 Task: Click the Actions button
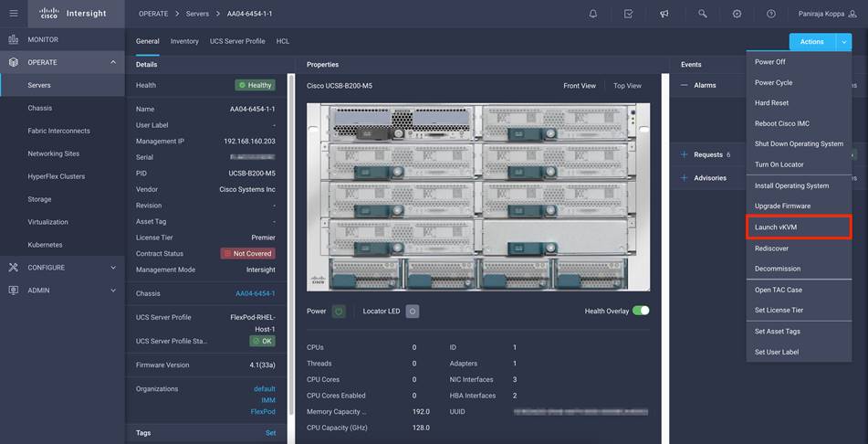(x=812, y=42)
